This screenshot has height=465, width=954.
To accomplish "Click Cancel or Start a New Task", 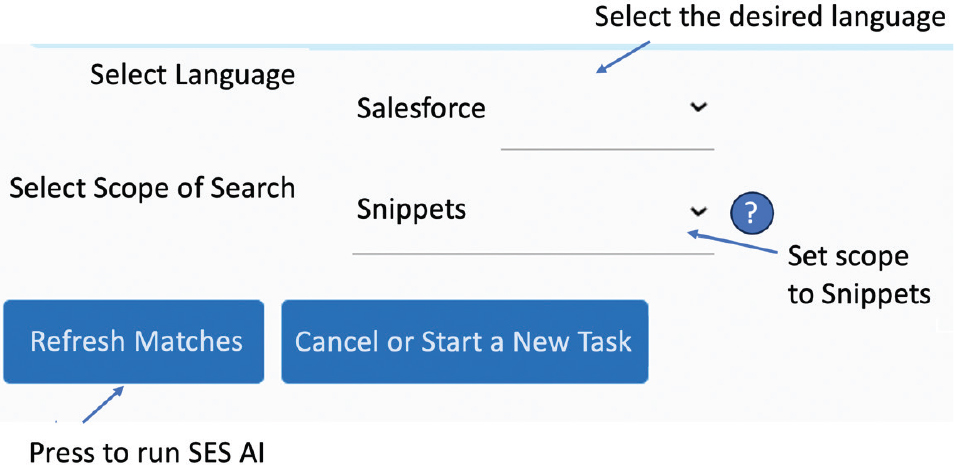I will click(x=464, y=342).
